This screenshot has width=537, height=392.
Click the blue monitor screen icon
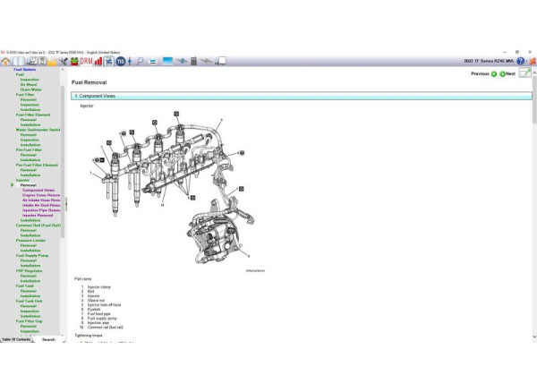[166, 61]
